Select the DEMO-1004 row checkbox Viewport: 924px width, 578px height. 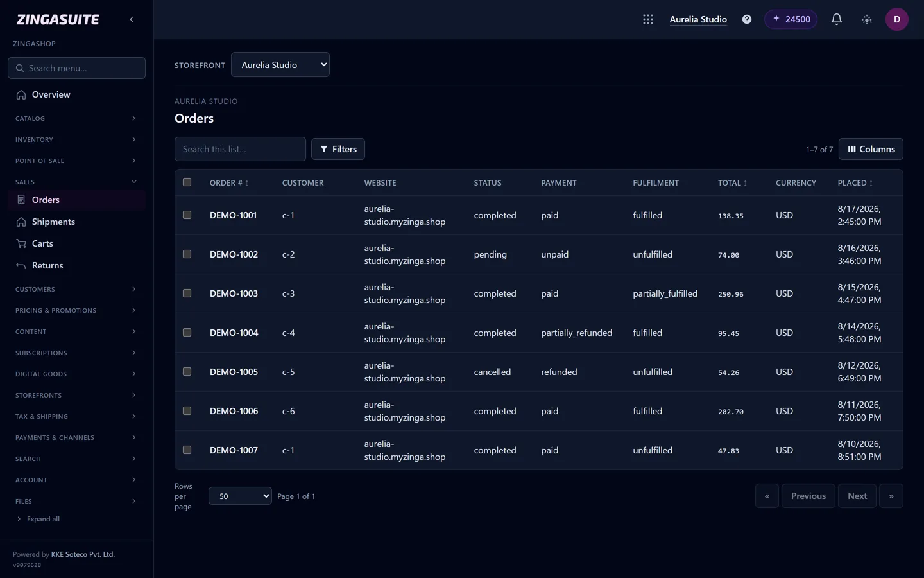[x=187, y=333]
